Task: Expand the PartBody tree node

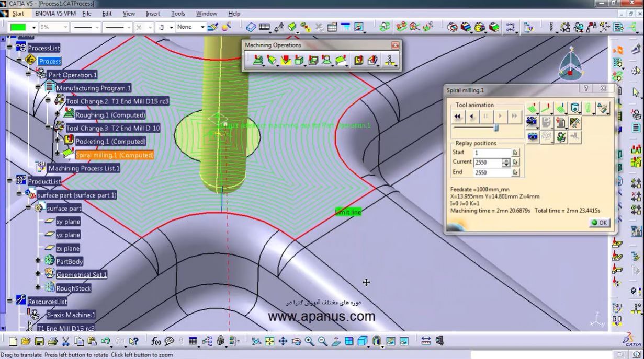Action: (38, 261)
